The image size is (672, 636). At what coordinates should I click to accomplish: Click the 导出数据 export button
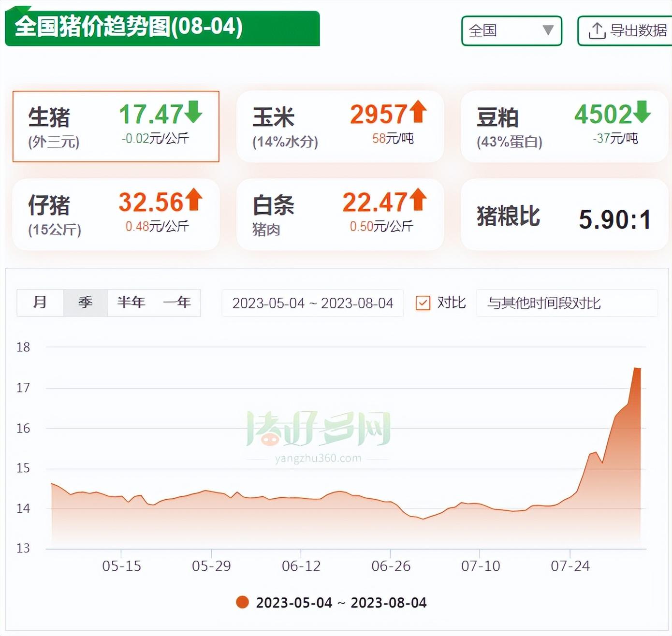pyautogui.click(x=625, y=31)
